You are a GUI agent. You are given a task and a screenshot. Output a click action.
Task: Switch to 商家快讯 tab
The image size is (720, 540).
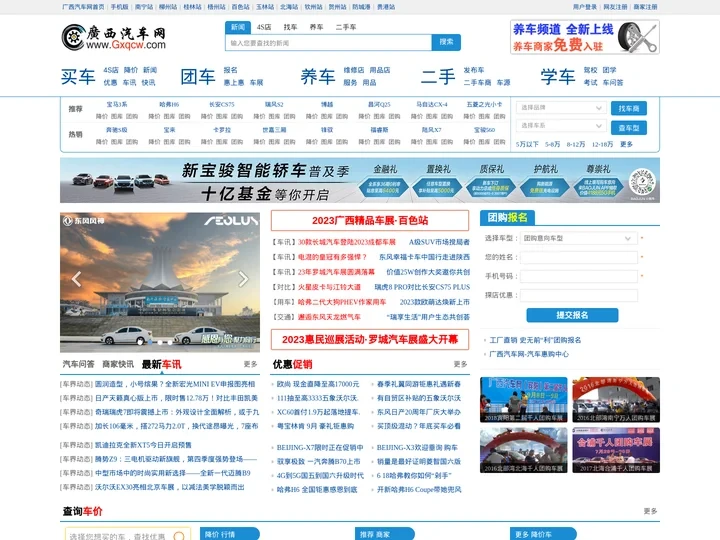pyautogui.click(x=118, y=364)
